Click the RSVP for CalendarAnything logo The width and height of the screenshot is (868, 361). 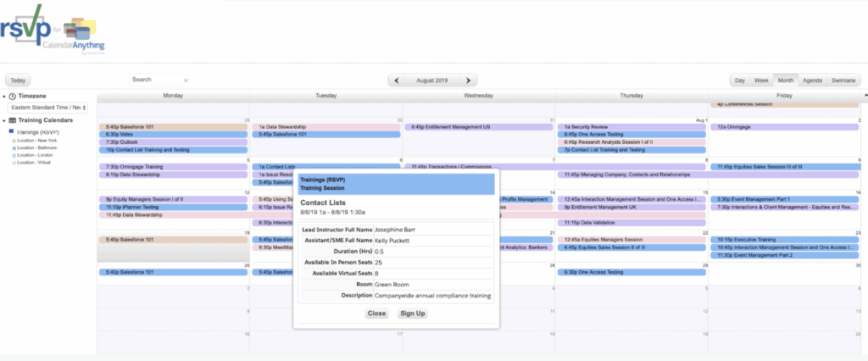click(53, 29)
